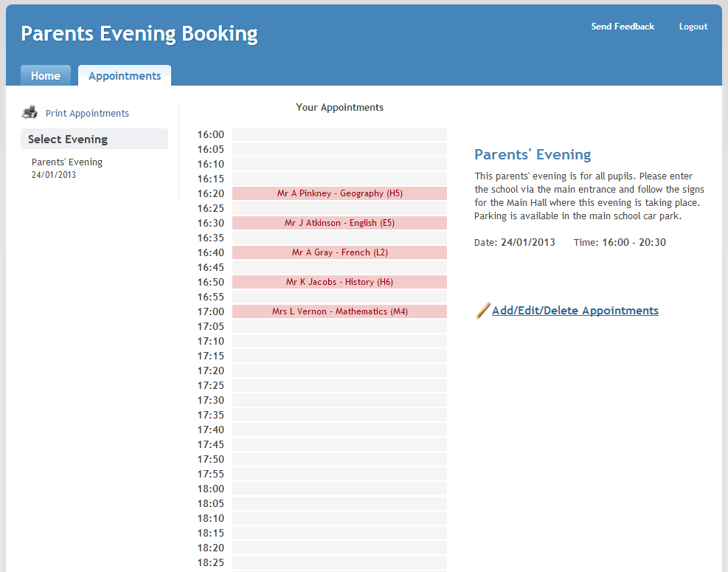728x572 pixels.
Task: Select Mrs L Vernon Mathematics appointment
Action: tap(339, 311)
